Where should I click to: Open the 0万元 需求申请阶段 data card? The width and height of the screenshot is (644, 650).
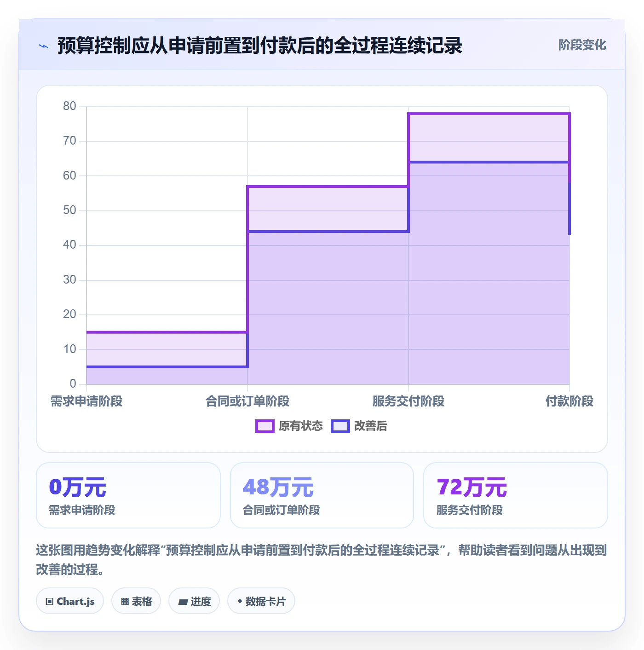click(x=128, y=495)
